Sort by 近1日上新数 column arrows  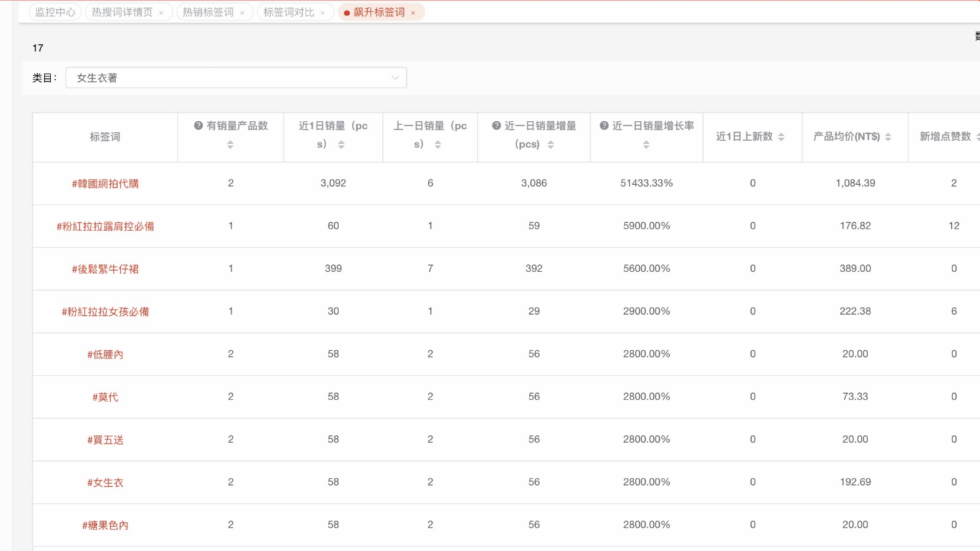coord(782,137)
